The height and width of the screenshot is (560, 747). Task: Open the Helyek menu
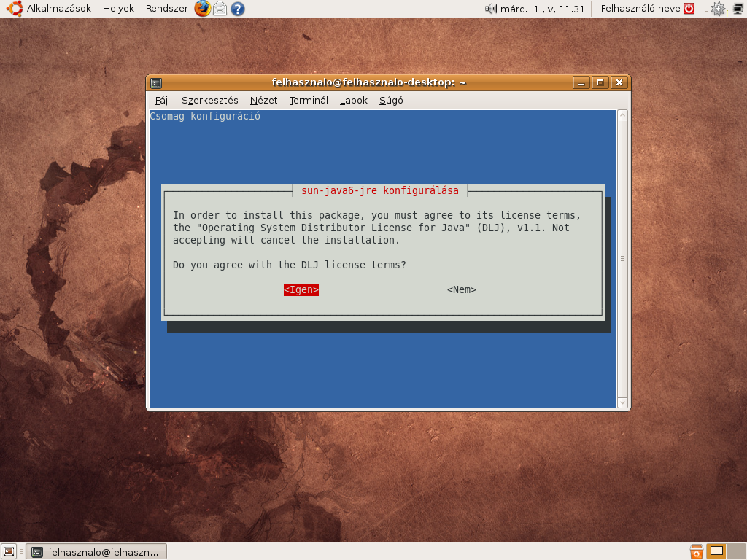[x=118, y=9]
